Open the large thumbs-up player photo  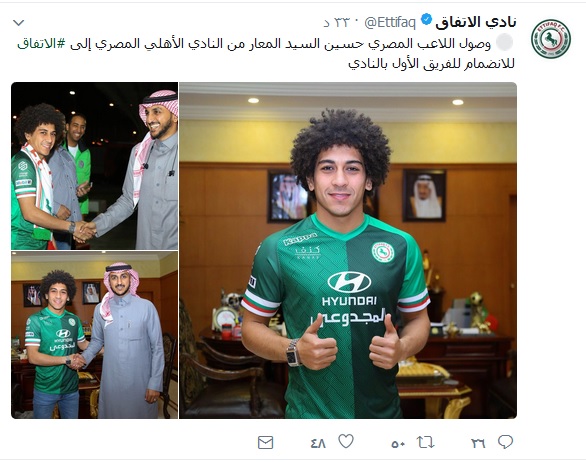coord(348,250)
